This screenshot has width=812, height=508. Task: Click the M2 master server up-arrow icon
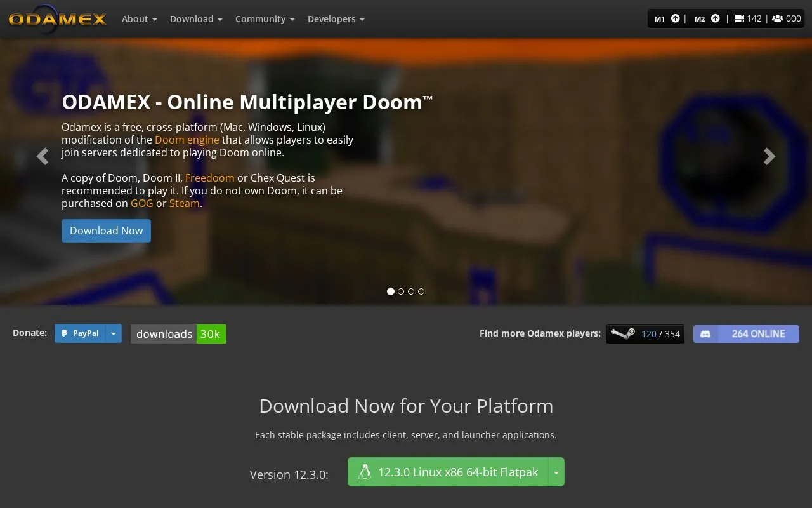(716, 18)
